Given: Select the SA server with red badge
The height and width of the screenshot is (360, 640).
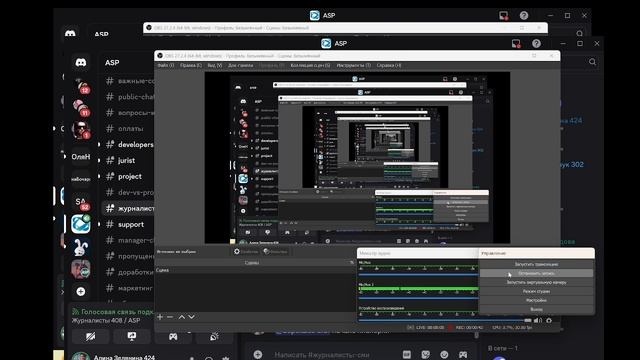Looking at the screenshot, I should click(x=81, y=202).
